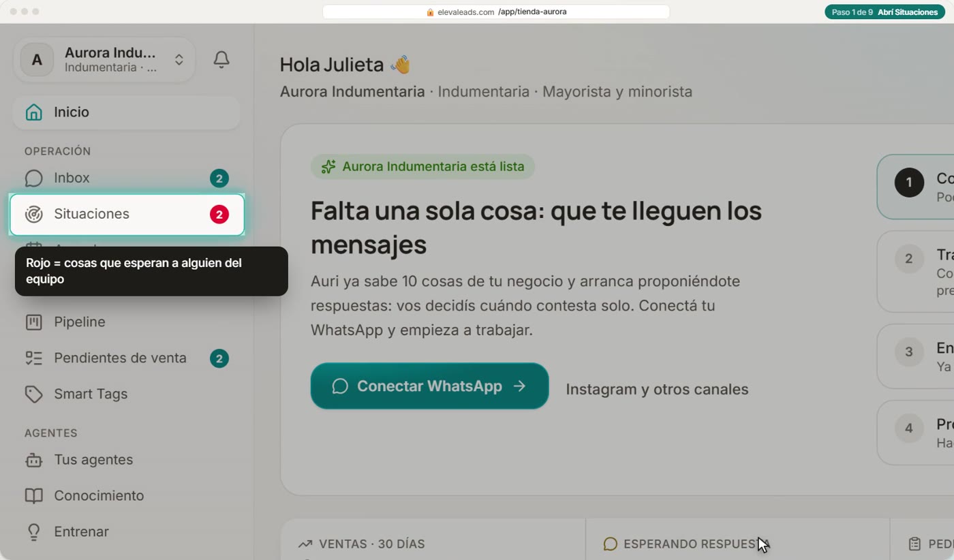Click the Pendientes de venta badge showing 2
Image resolution: width=954 pixels, height=560 pixels.
point(219,358)
